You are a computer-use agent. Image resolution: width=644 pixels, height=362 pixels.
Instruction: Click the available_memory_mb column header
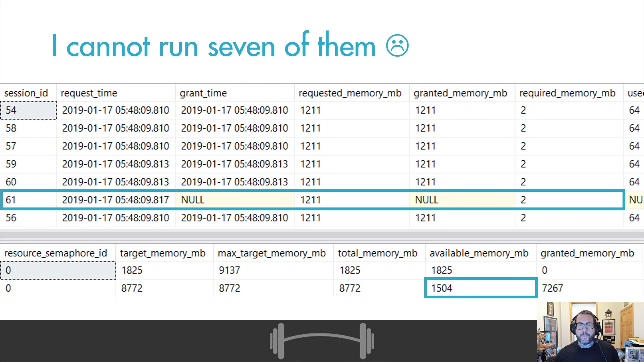[479, 253]
